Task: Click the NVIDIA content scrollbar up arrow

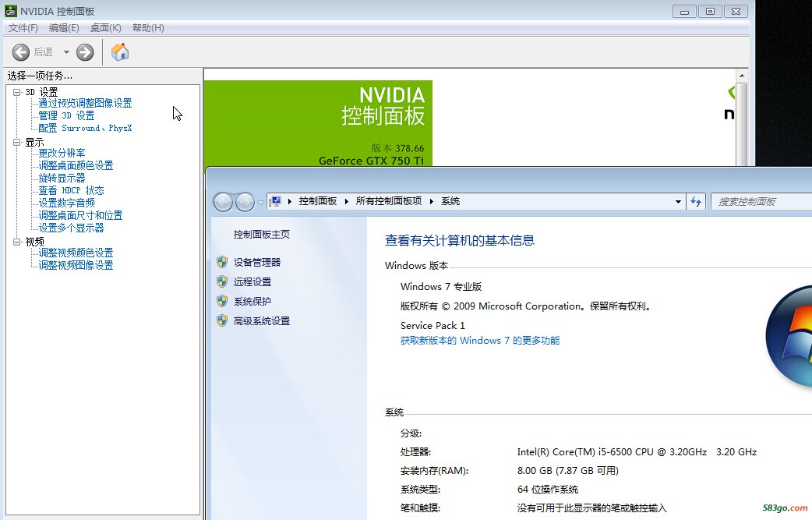Action: [742, 76]
